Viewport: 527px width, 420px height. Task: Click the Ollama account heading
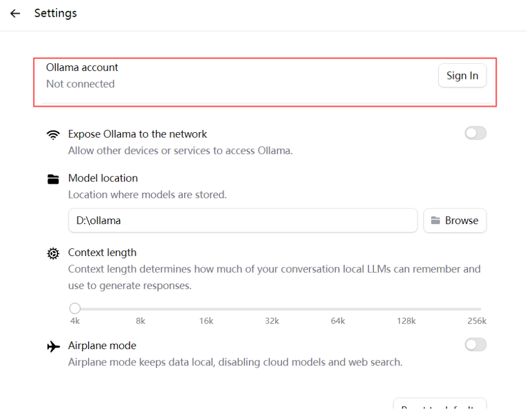[82, 68]
